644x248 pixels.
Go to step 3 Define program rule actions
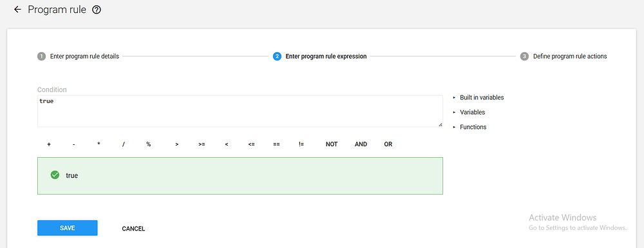563,56
